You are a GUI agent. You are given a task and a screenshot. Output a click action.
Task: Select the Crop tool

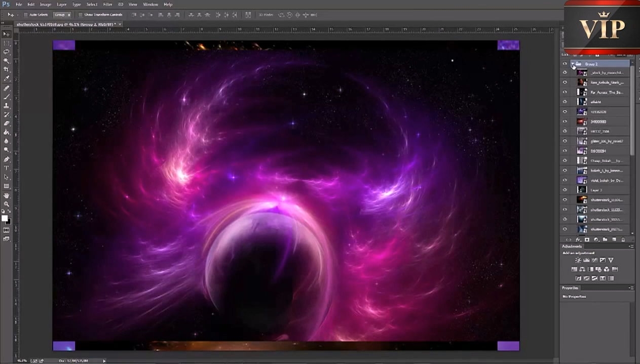click(6, 69)
